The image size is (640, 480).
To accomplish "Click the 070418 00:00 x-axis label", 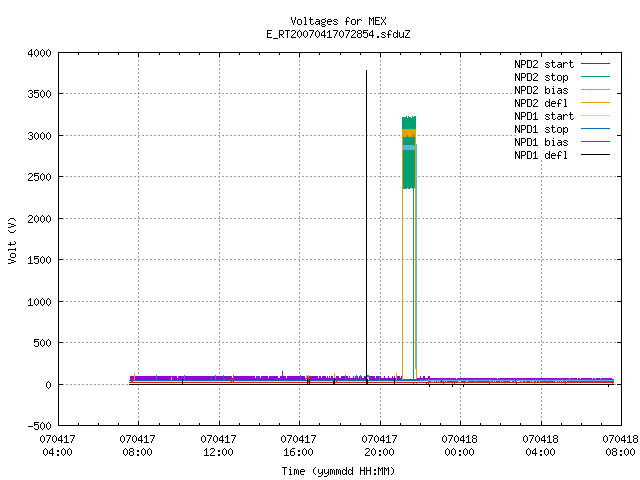I will pyautogui.click(x=459, y=446).
